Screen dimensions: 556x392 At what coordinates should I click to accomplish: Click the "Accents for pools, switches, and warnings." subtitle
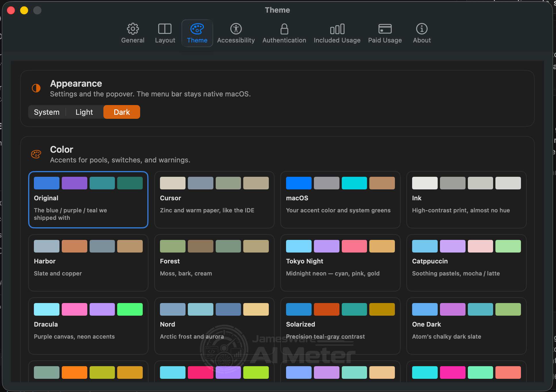point(120,160)
